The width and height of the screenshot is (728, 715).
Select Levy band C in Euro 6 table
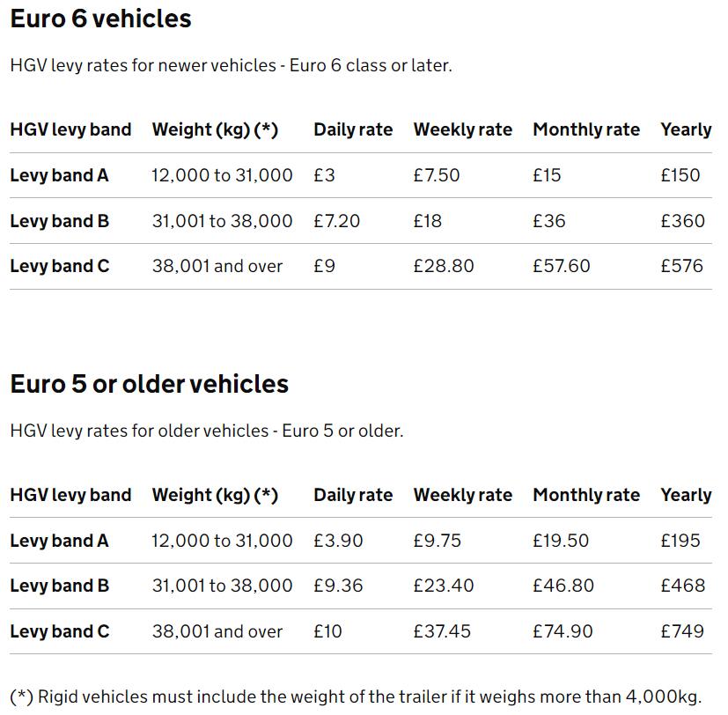(x=60, y=266)
